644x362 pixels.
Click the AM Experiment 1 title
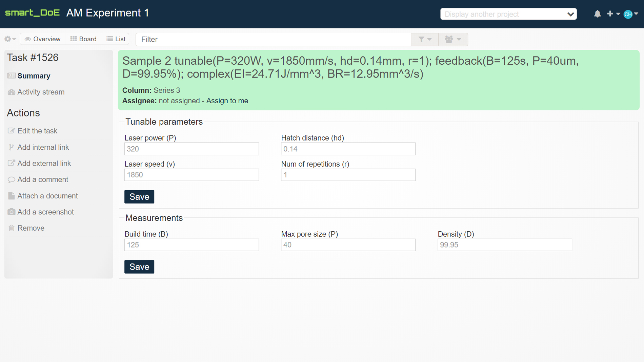108,13
